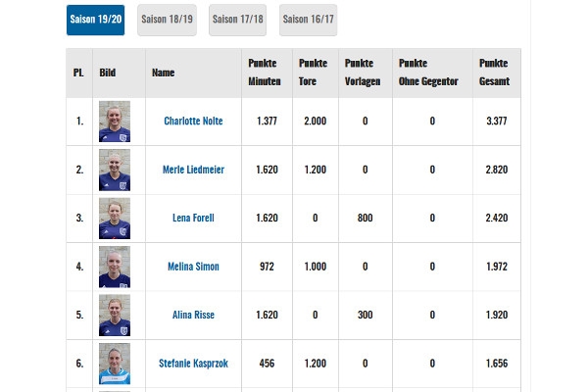588x392 pixels.
Task: Open Charlotte Nolte's player profile link
Action: click(x=193, y=121)
